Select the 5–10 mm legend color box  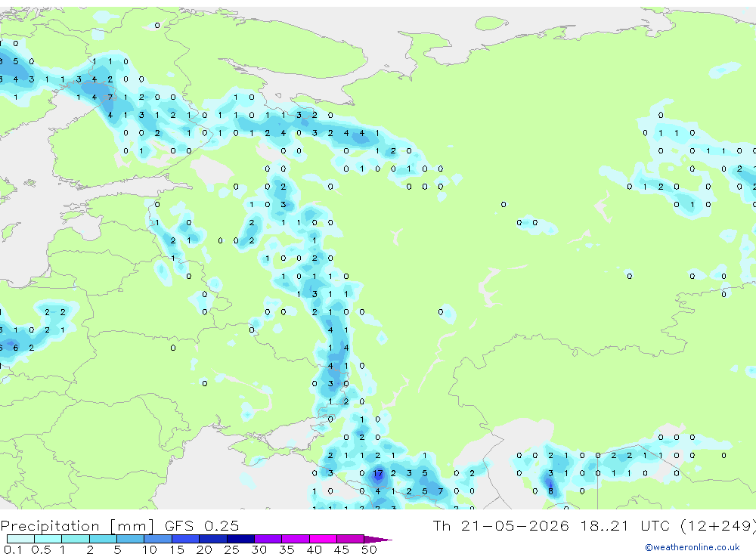(131, 539)
